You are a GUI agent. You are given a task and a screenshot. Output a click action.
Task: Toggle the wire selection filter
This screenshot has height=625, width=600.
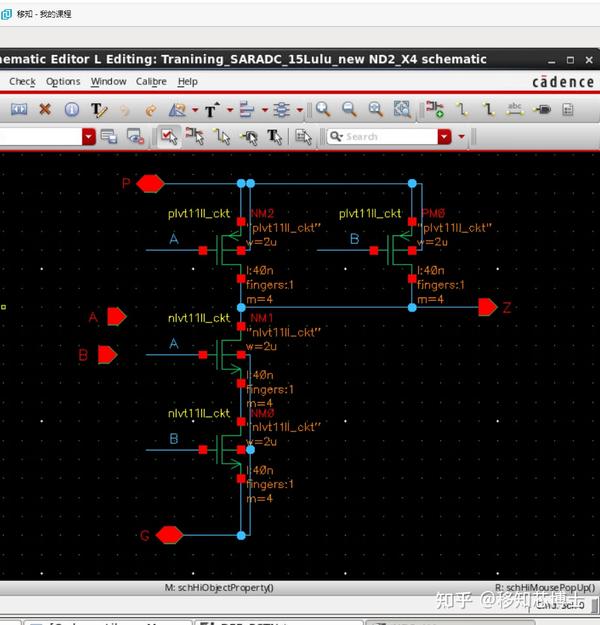click(222, 137)
